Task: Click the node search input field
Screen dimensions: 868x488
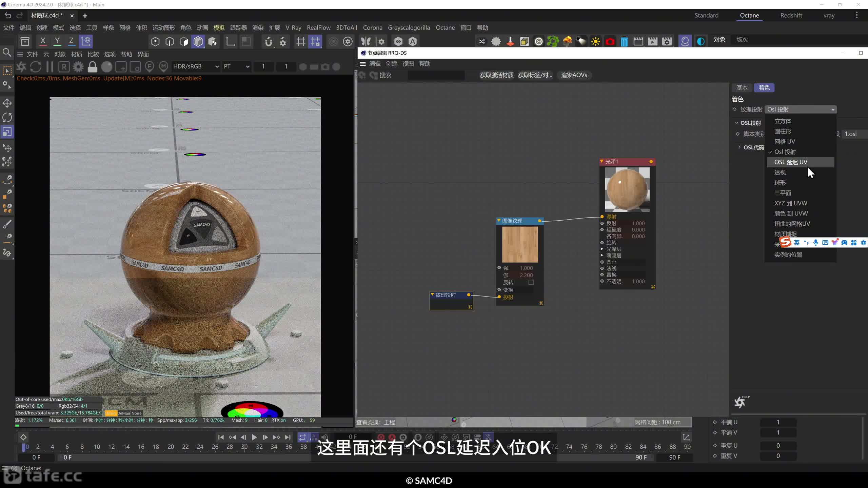Action: 436,75
